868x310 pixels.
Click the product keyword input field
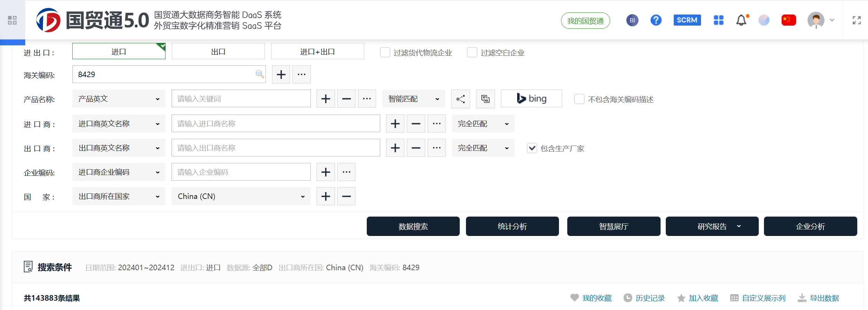[241, 99]
